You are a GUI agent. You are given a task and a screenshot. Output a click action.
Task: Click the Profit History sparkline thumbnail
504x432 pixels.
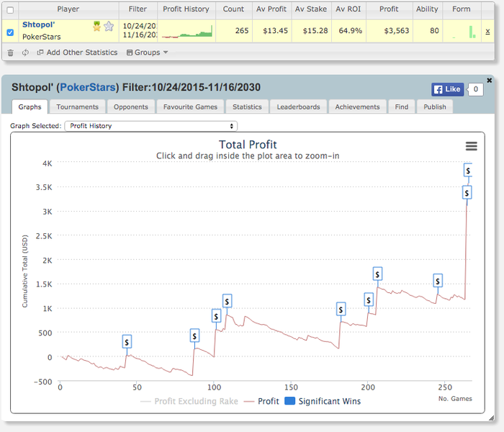(x=187, y=32)
